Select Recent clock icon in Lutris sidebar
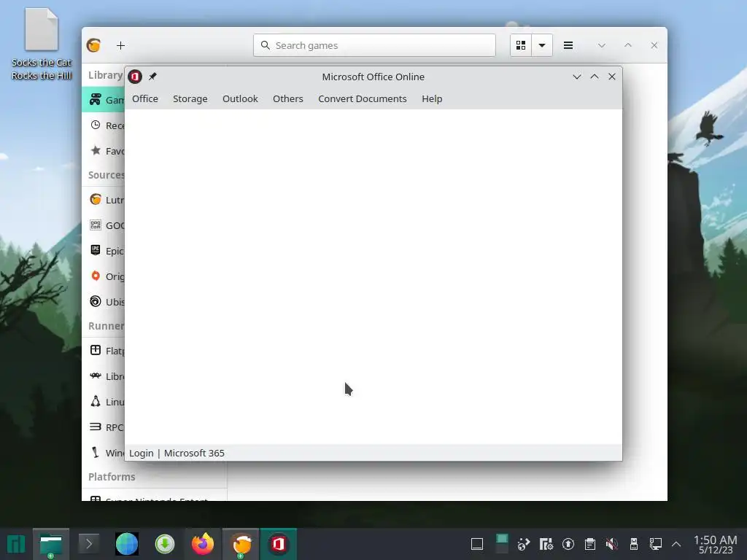This screenshot has height=560, width=747. pos(96,125)
